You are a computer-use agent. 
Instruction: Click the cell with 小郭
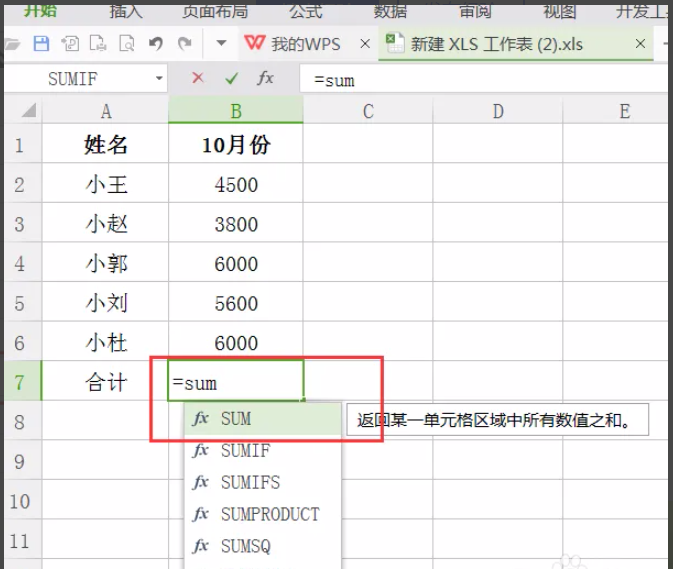click(x=106, y=263)
